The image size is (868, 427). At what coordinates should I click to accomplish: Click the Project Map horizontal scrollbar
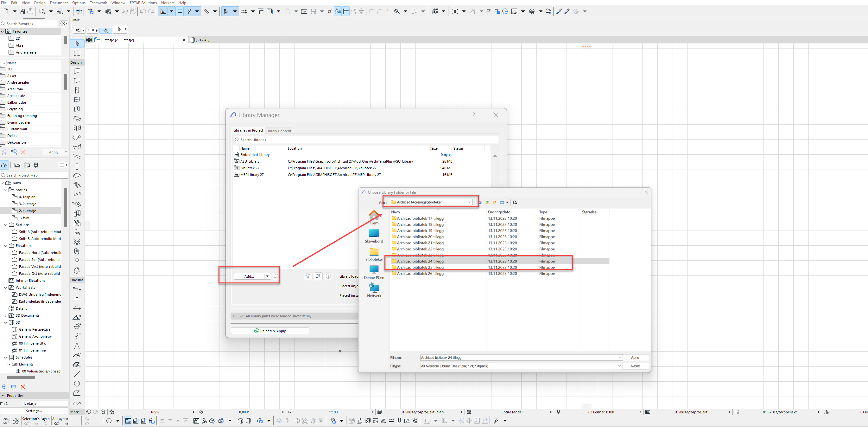[21, 378]
